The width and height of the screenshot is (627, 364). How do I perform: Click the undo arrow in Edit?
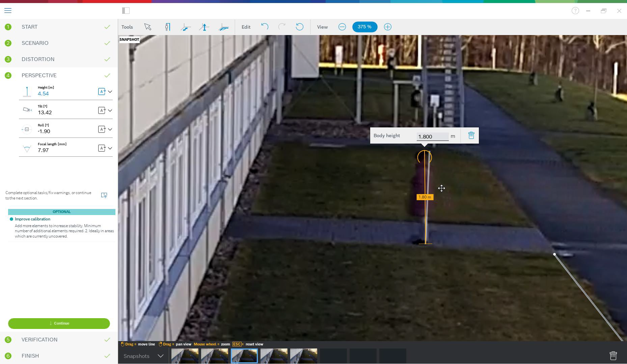click(265, 27)
